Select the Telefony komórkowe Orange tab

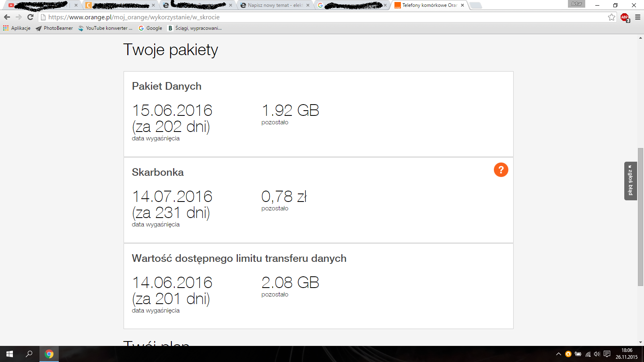click(x=429, y=5)
